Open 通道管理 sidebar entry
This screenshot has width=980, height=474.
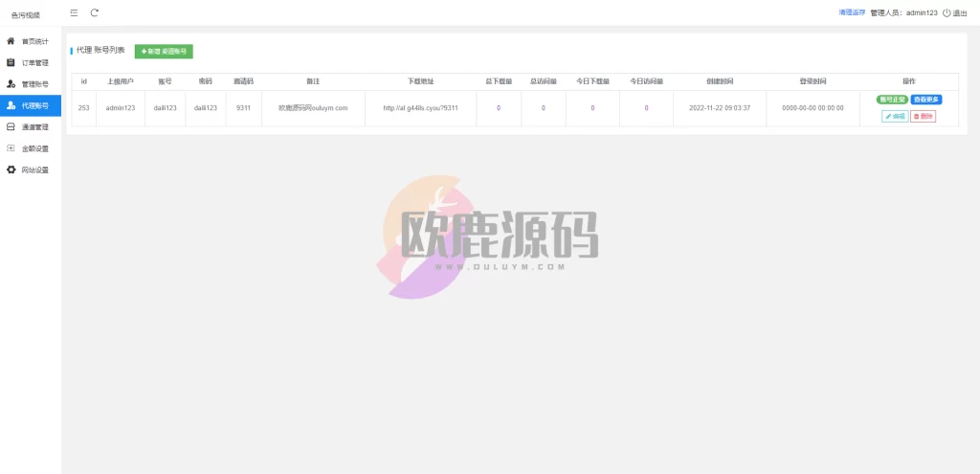click(x=31, y=127)
